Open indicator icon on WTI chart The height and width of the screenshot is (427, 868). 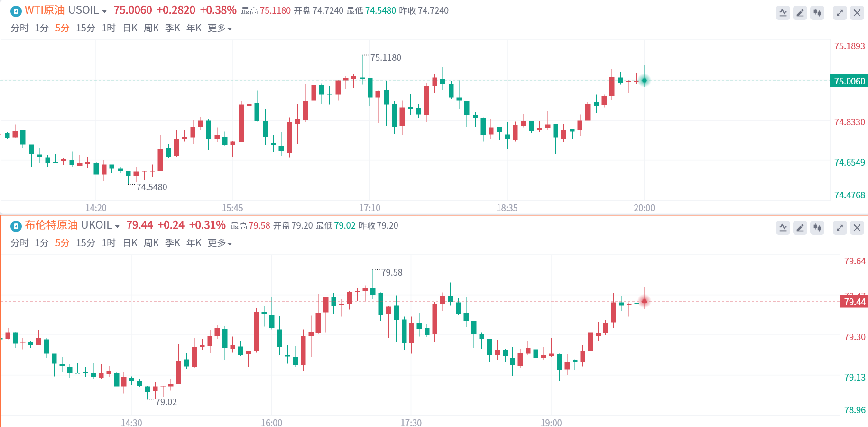point(783,13)
